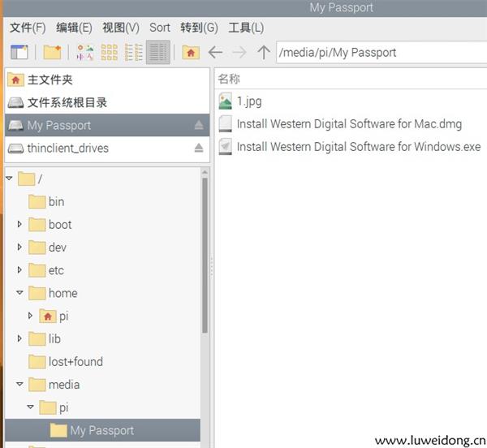Collapse the media folder in tree
Viewport: 487px width, 448px height.
point(20,385)
